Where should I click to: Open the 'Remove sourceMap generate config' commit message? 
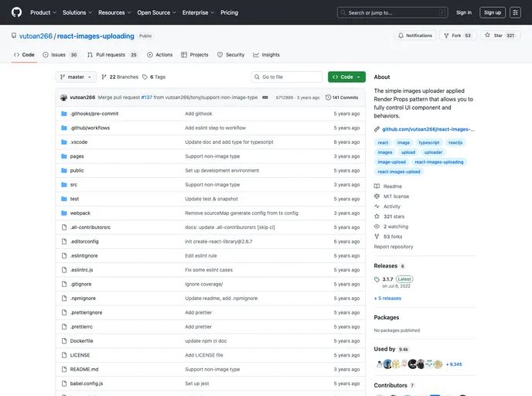pos(241,213)
